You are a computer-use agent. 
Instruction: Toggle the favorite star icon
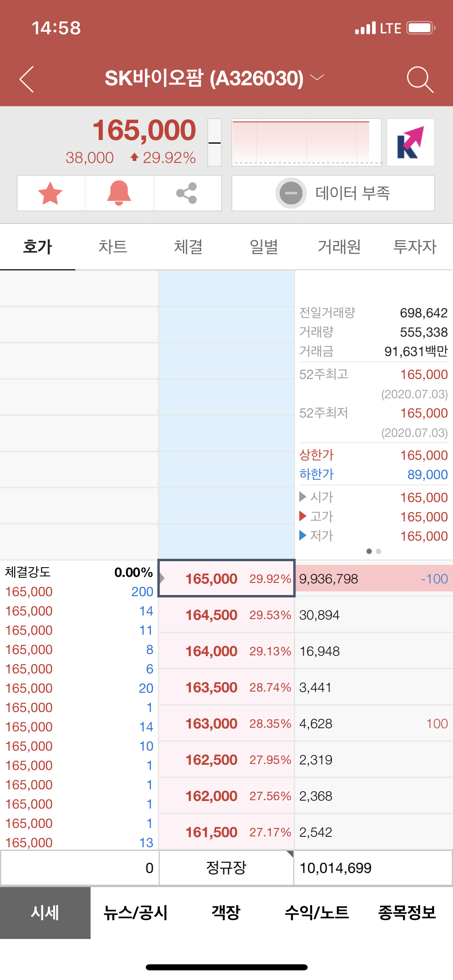pyautogui.click(x=50, y=193)
